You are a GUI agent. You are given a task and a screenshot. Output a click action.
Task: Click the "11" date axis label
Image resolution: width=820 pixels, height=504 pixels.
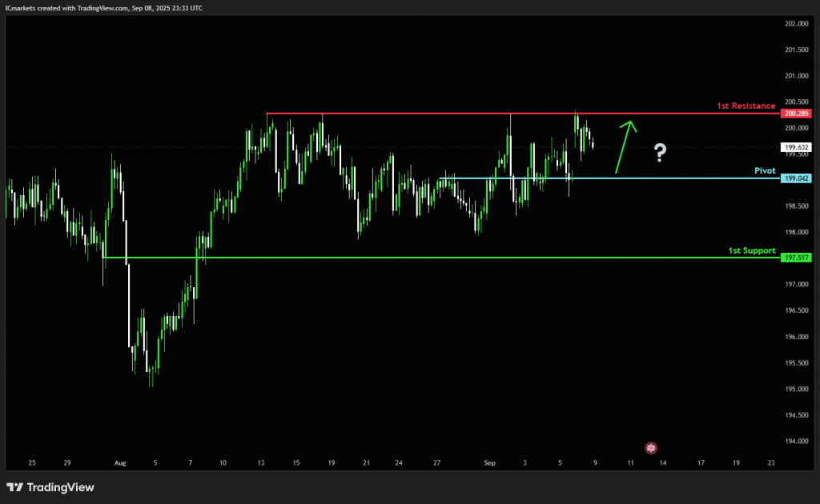pyautogui.click(x=630, y=462)
